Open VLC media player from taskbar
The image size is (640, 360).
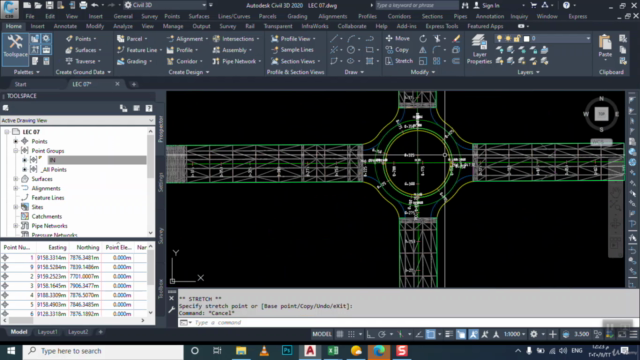pyautogui.click(x=264, y=351)
